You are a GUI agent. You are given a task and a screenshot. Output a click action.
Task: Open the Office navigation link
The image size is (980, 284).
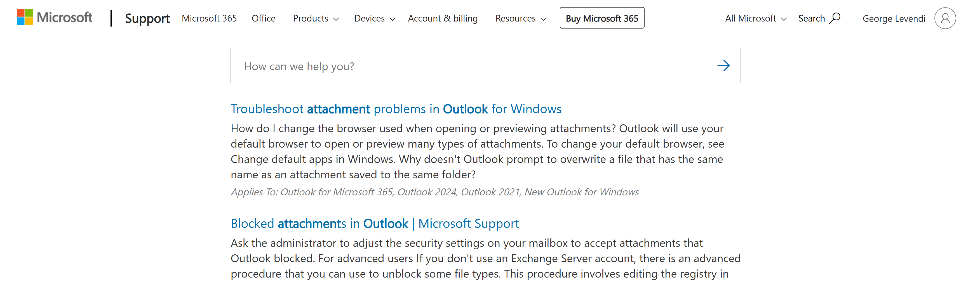tap(264, 18)
